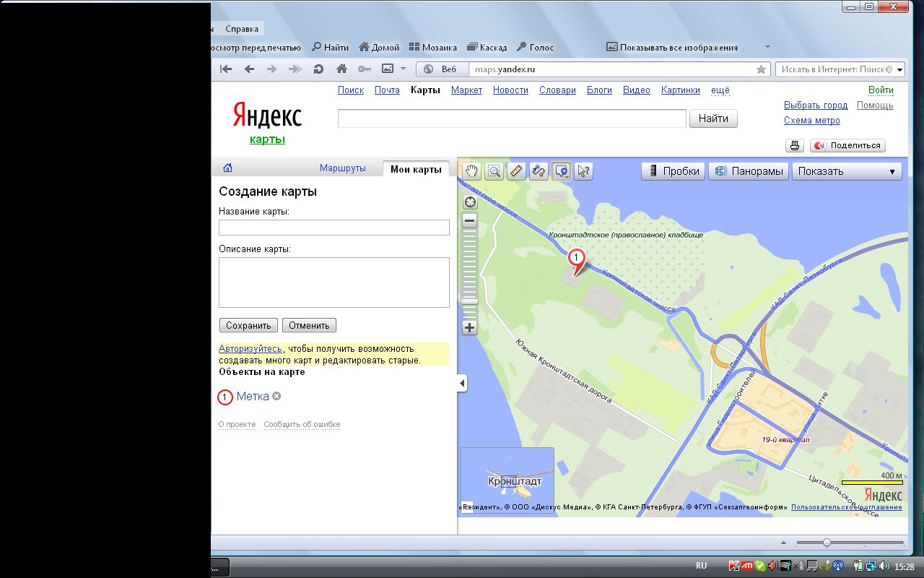Follow the Авторизуйтесь link
Viewport: 924px width, 578px height.
(250, 349)
